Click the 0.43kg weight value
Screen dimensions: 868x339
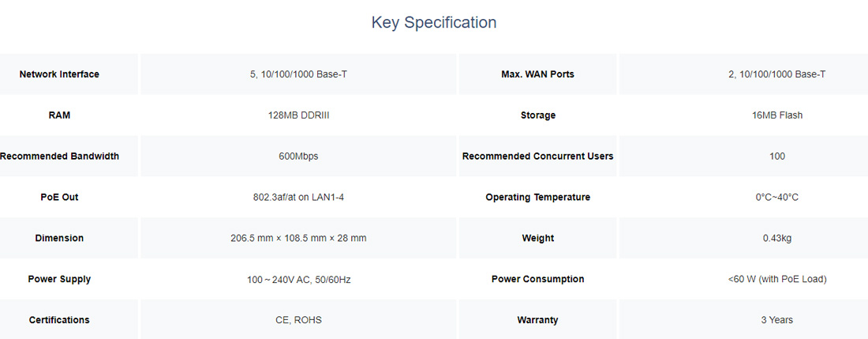pos(776,238)
